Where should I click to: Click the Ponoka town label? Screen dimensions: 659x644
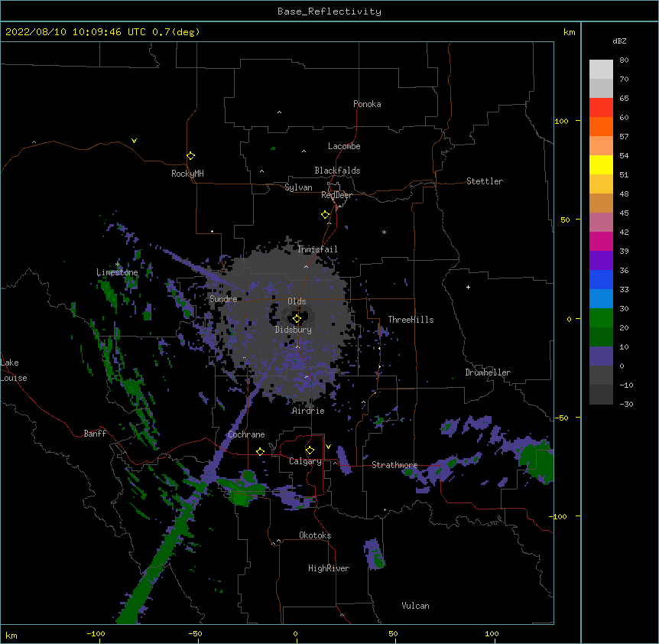point(367,104)
